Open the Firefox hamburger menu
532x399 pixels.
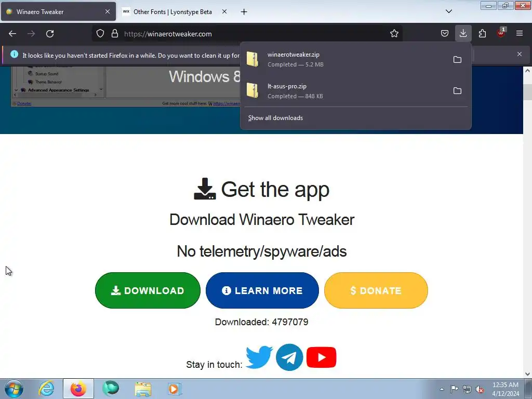coord(519,34)
